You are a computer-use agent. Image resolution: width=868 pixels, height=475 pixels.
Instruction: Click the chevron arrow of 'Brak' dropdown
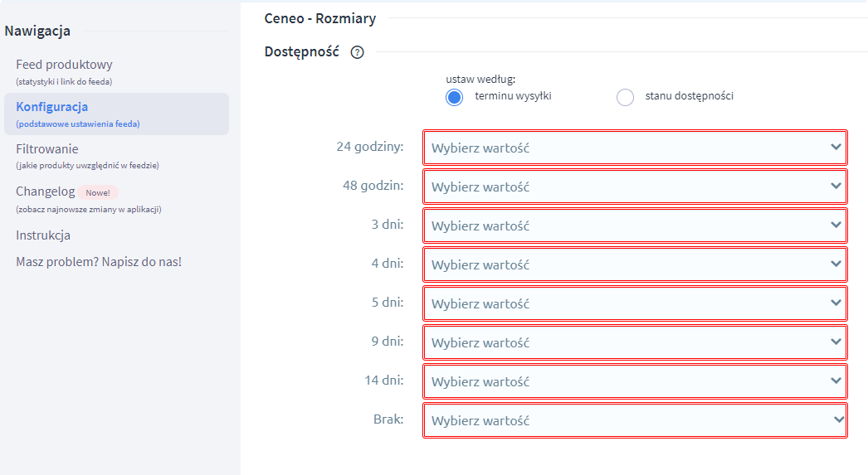coord(836,419)
